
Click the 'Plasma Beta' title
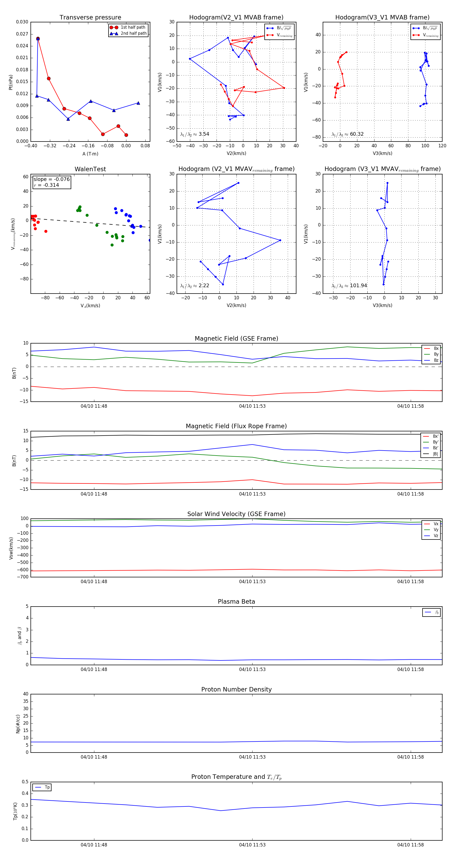point(236,602)
